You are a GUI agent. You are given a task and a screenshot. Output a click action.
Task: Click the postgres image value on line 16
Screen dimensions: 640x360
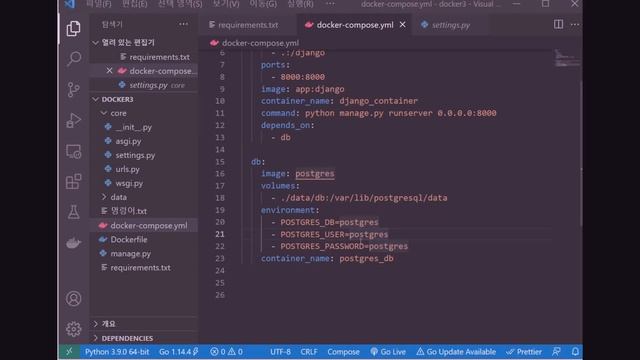(x=315, y=173)
